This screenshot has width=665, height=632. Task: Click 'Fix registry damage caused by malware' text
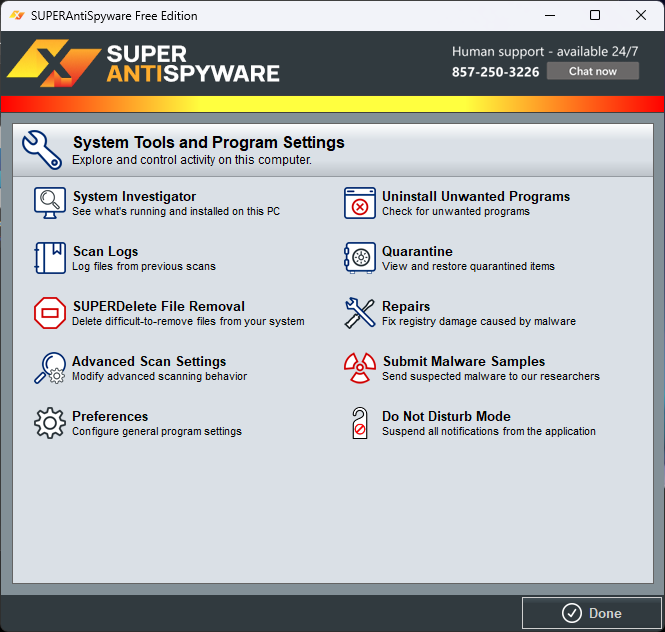[x=479, y=321]
